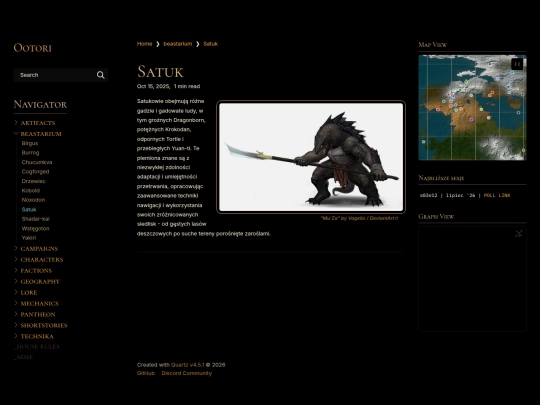Expand the Shortstories folder chevron
540x405 pixels.
click(16, 325)
